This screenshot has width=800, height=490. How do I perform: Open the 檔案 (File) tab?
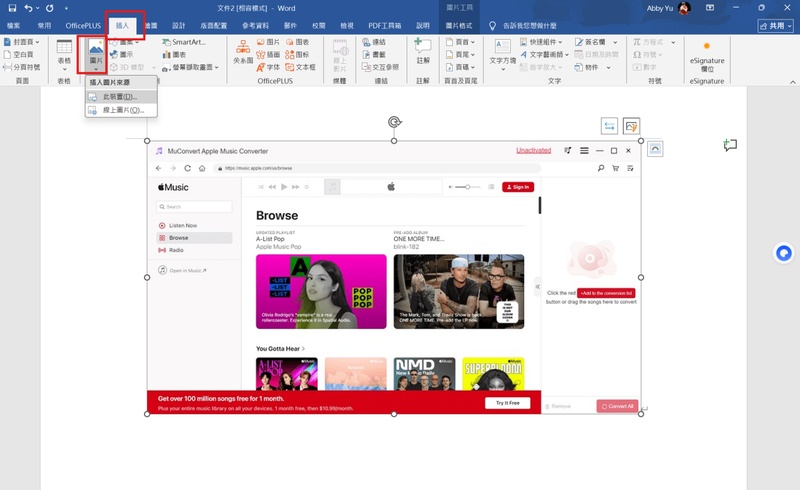[x=14, y=26]
